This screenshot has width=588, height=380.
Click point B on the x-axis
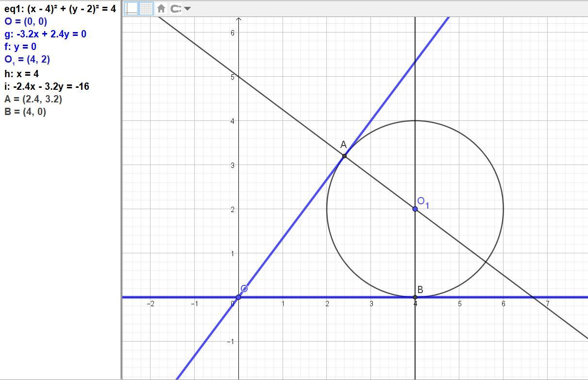(415, 297)
